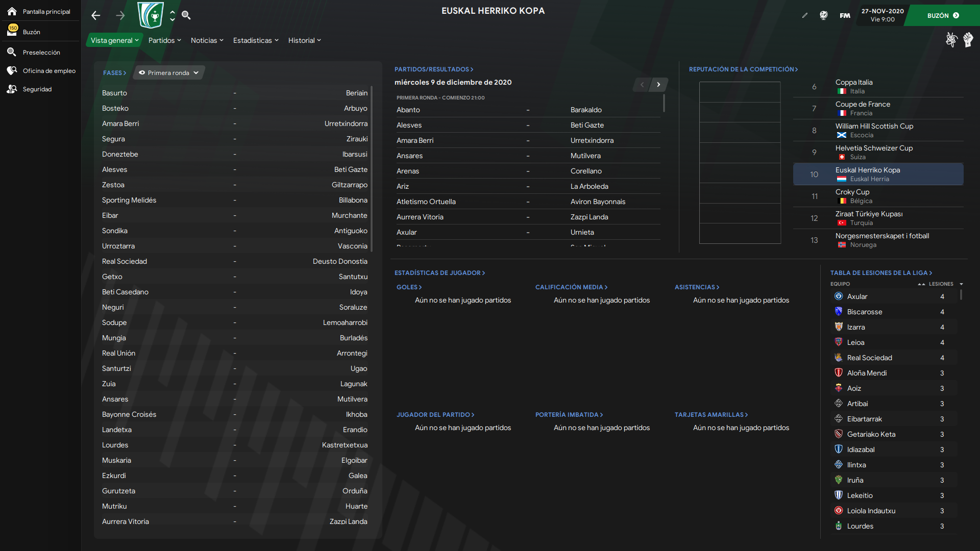
Task: Click the Iruña club crest
Action: point(839,480)
